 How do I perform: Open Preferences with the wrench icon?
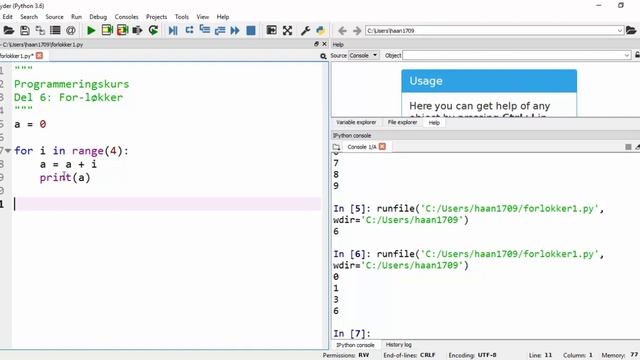click(305, 30)
